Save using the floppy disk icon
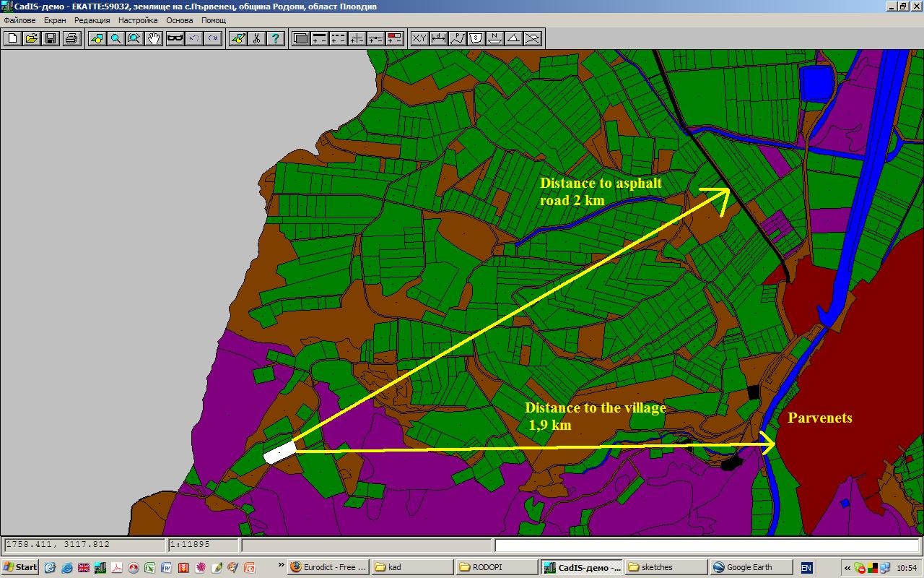This screenshot has width=924, height=578. 51,38
